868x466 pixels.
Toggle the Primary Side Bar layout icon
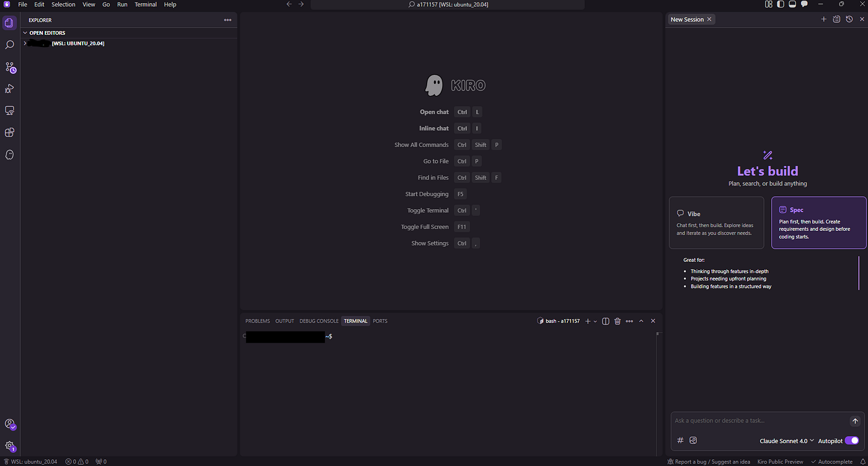click(x=781, y=4)
